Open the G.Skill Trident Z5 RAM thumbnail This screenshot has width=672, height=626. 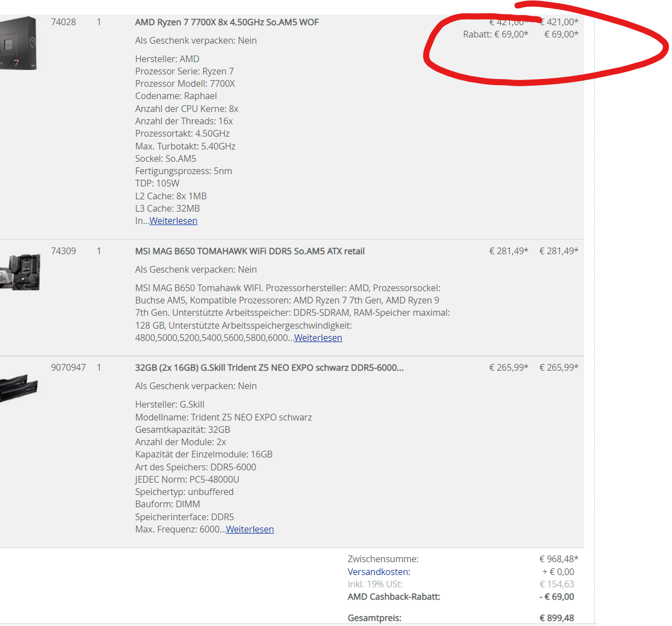coord(19,389)
